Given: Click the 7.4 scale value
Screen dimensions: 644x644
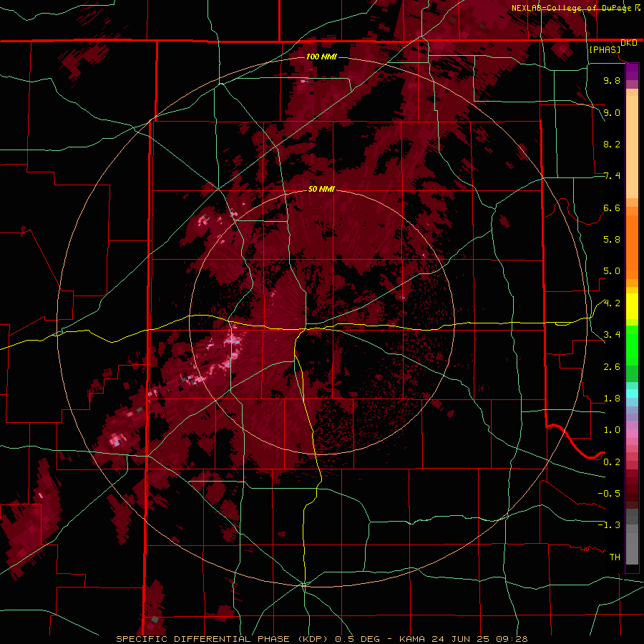Looking at the screenshot, I should pyautogui.click(x=612, y=176).
